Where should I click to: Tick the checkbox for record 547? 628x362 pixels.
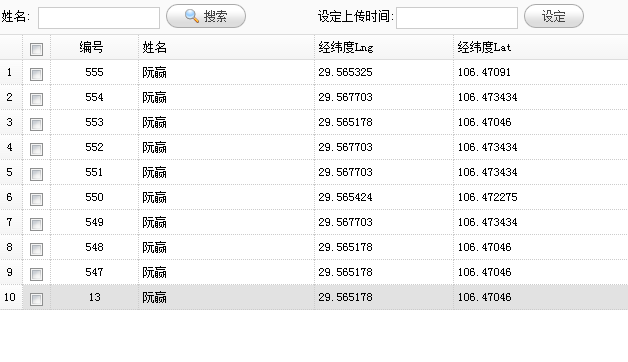point(36,274)
